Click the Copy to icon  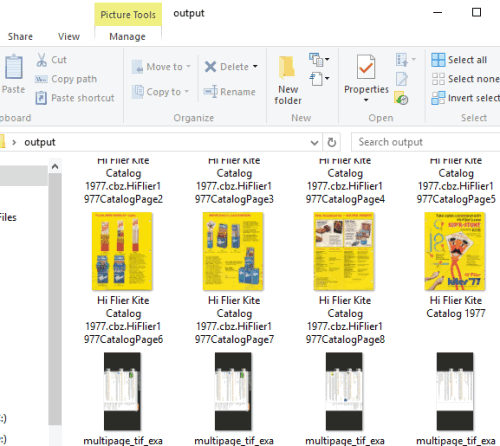tap(137, 92)
